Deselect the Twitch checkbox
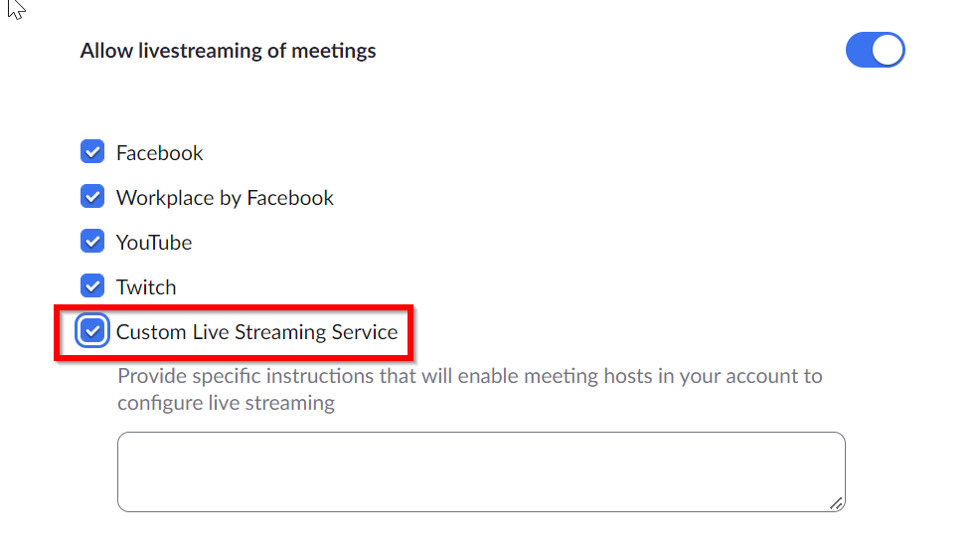The image size is (980, 557). (92, 286)
